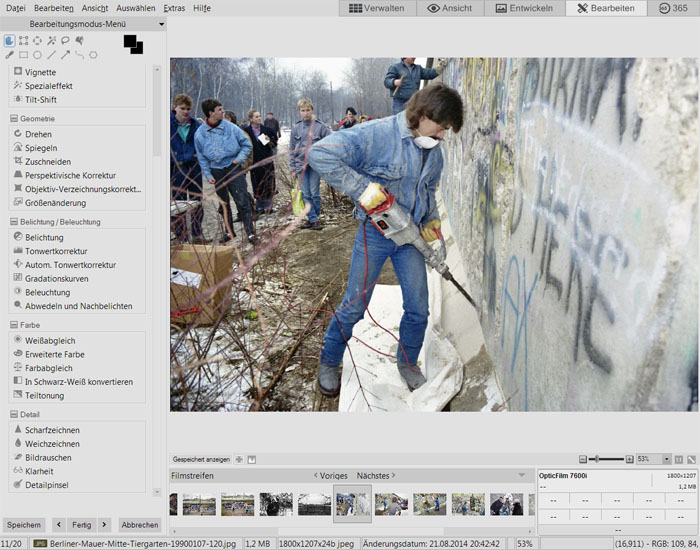Select the arrow drawing tool

tap(65, 55)
